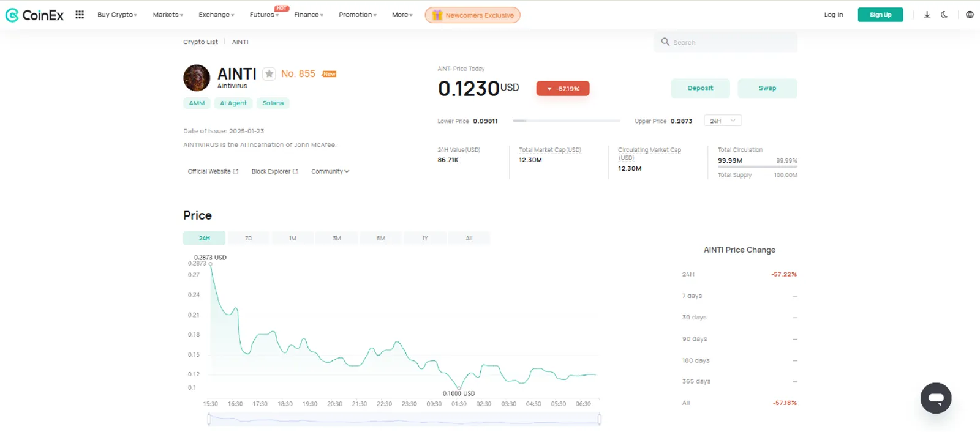Open the Promotion menu
This screenshot has width=980, height=432.
[358, 15]
